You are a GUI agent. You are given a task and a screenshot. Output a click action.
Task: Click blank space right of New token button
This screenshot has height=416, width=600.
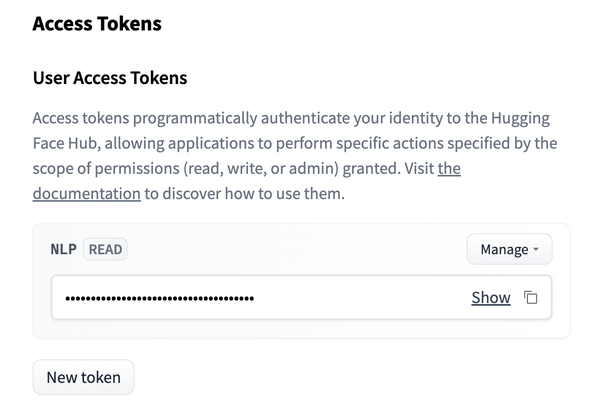coord(350,377)
